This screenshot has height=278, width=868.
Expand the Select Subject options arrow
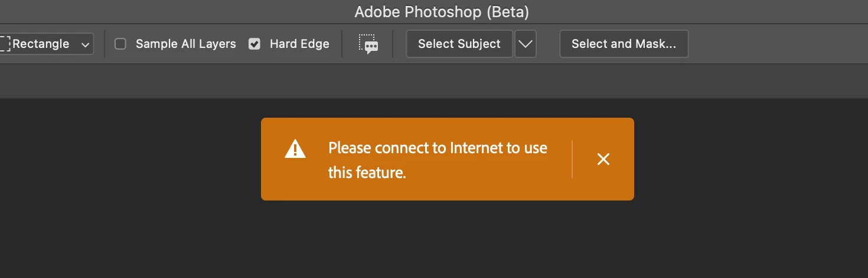[x=526, y=44]
